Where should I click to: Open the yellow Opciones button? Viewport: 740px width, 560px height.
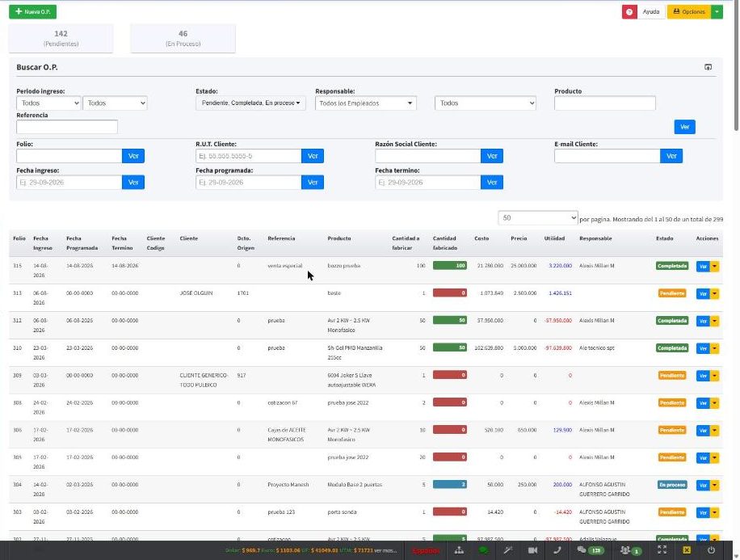pos(688,12)
